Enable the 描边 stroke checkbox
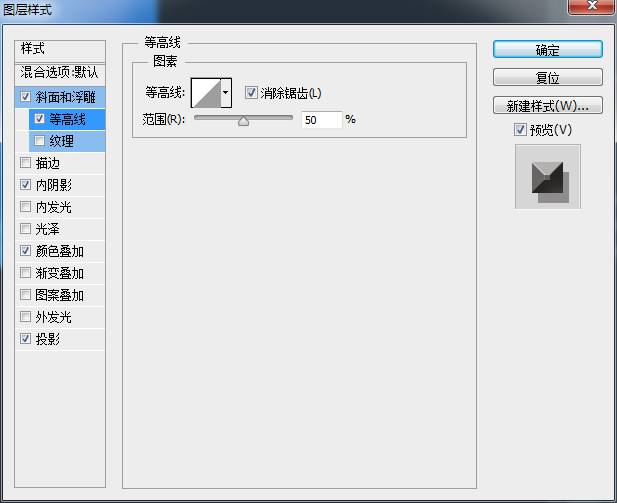This screenshot has width=617, height=503. [x=25, y=164]
